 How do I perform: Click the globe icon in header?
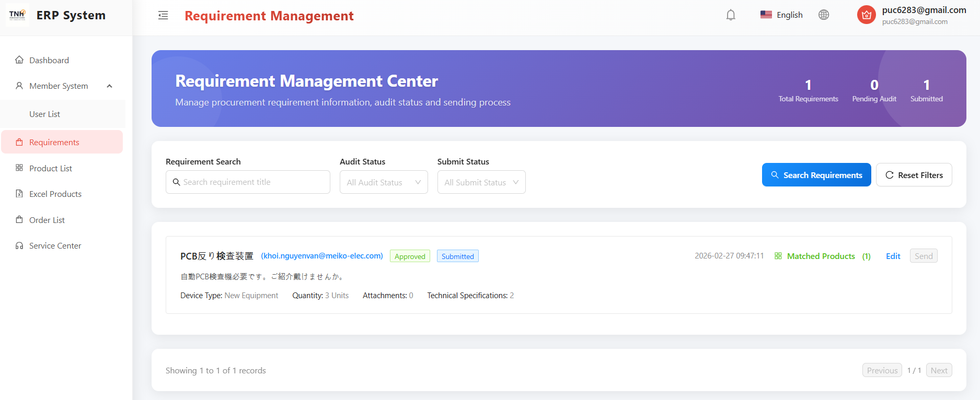click(824, 15)
